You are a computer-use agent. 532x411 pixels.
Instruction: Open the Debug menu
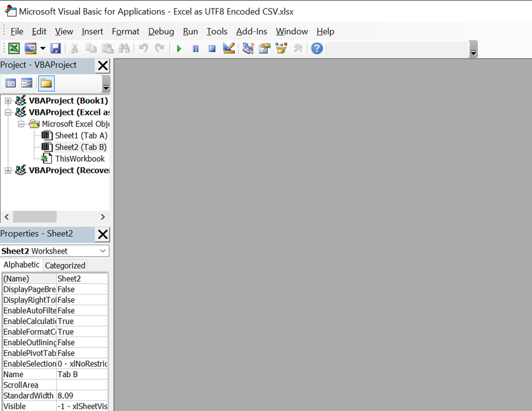click(x=161, y=31)
